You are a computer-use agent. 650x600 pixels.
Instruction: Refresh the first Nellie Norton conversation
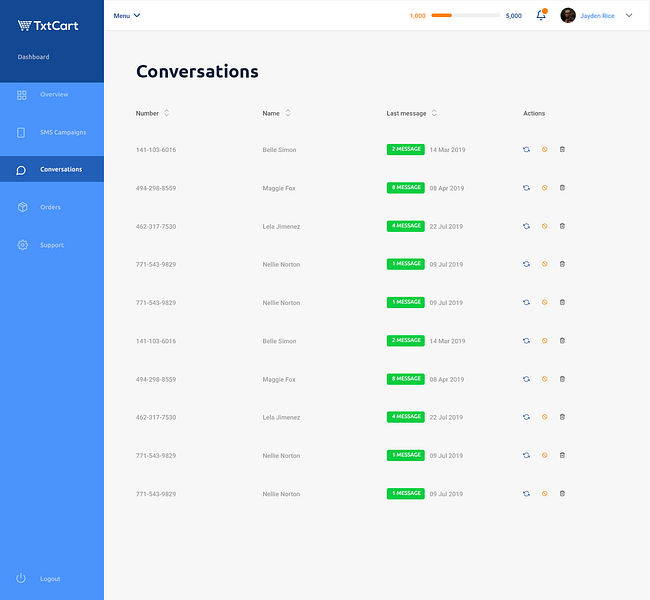coord(526,264)
